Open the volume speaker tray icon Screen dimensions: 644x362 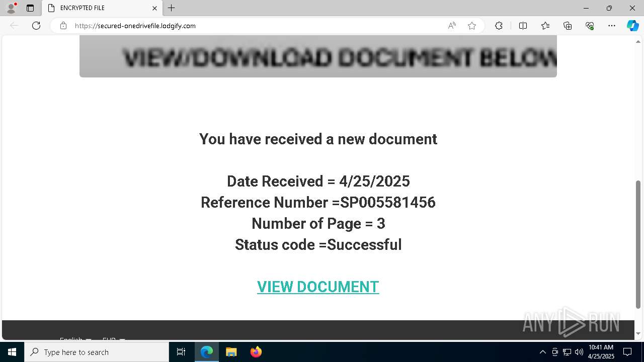pos(579,352)
